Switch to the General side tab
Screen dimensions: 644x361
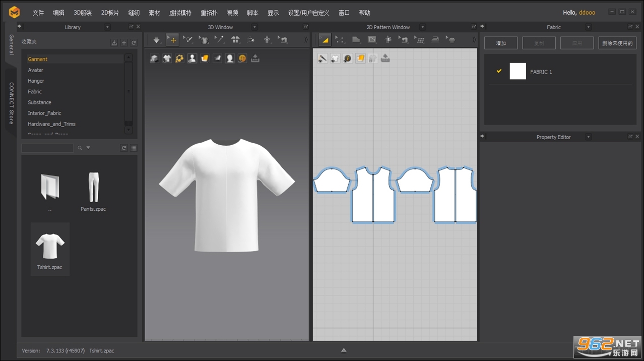click(x=11, y=44)
